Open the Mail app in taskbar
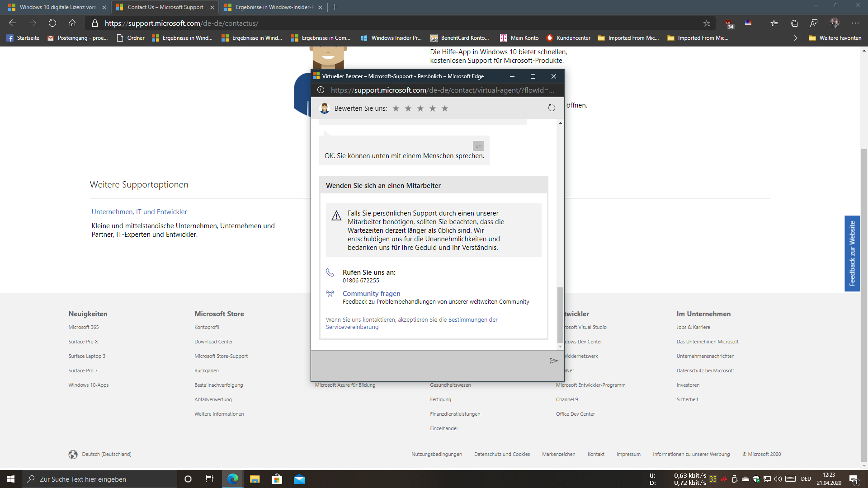 [x=299, y=479]
